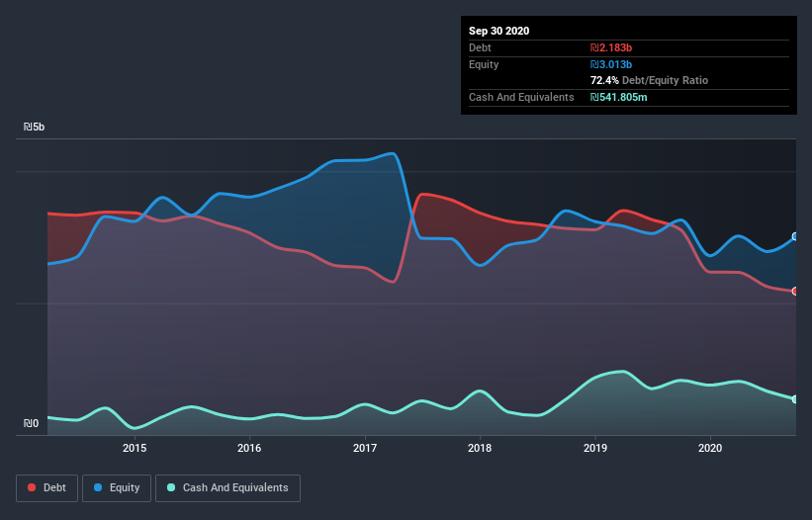Click the 2017 x-axis label
This screenshot has width=812, height=520.
[x=365, y=448]
